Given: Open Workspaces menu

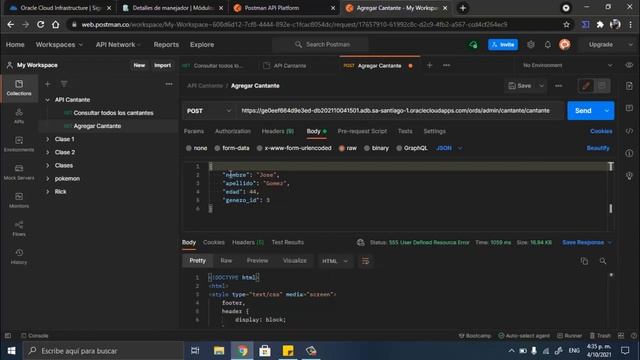Looking at the screenshot, I should tap(59, 44).
